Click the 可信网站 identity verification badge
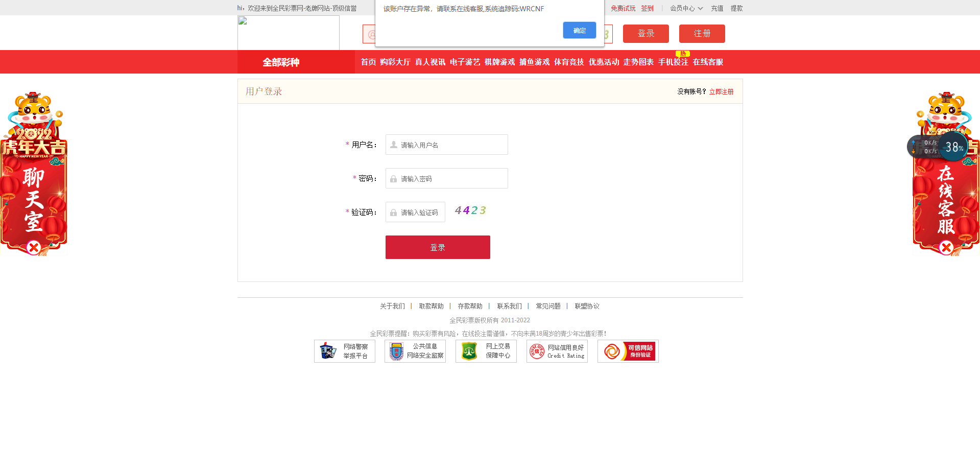Screen dimensions: 980x472 pyautogui.click(x=628, y=351)
